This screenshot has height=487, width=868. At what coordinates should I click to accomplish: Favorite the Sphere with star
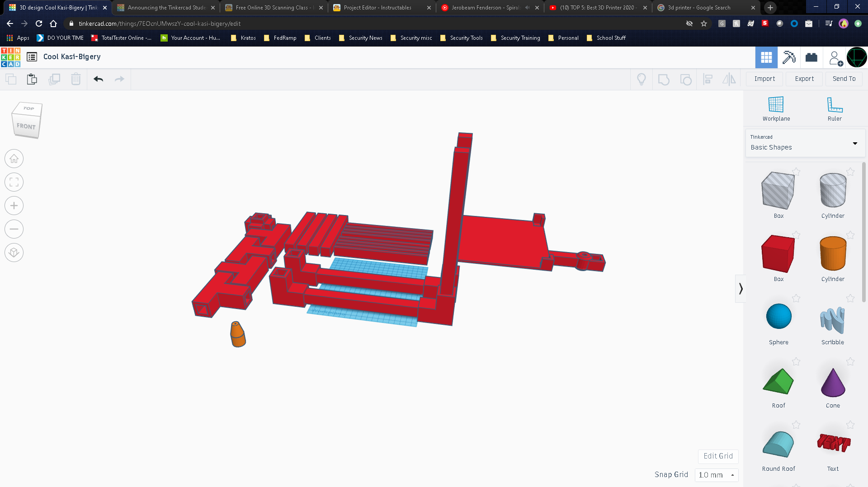796,298
